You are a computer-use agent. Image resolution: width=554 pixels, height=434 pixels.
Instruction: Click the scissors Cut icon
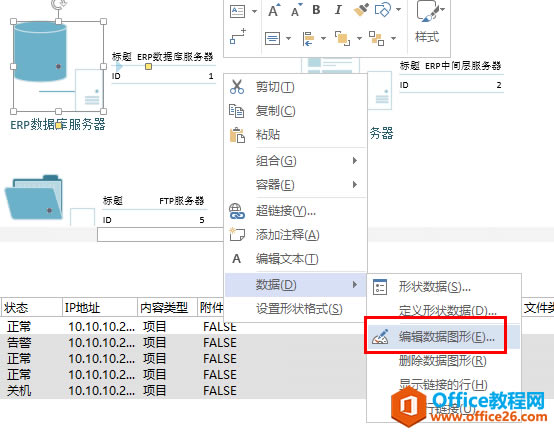pos(236,87)
